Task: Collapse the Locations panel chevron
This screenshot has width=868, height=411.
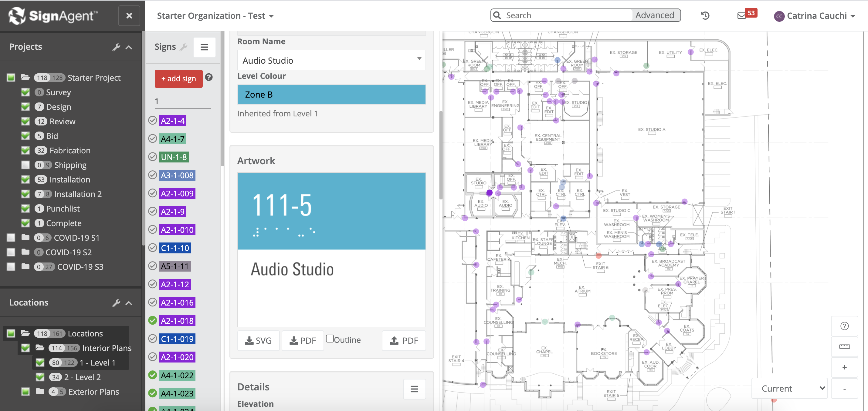Action: click(129, 303)
